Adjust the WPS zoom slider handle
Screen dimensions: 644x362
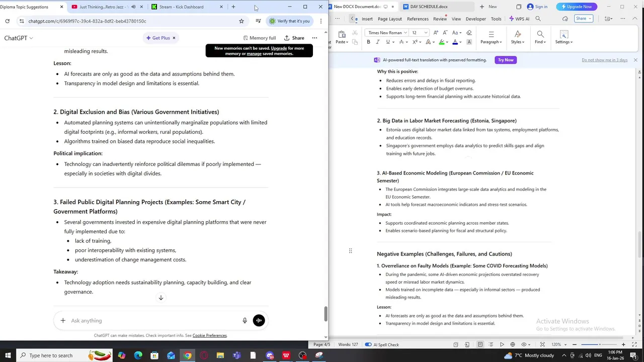pos(600,344)
